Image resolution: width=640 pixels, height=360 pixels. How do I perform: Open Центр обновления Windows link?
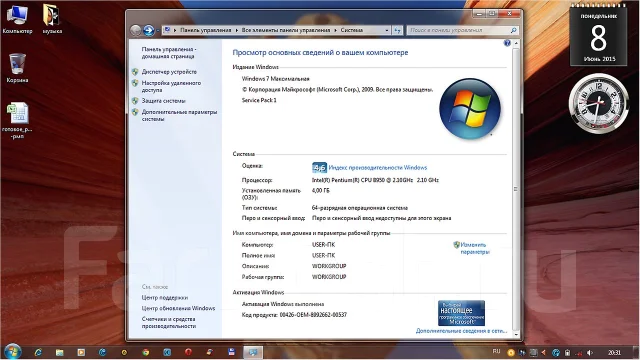[x=178, y=308]
